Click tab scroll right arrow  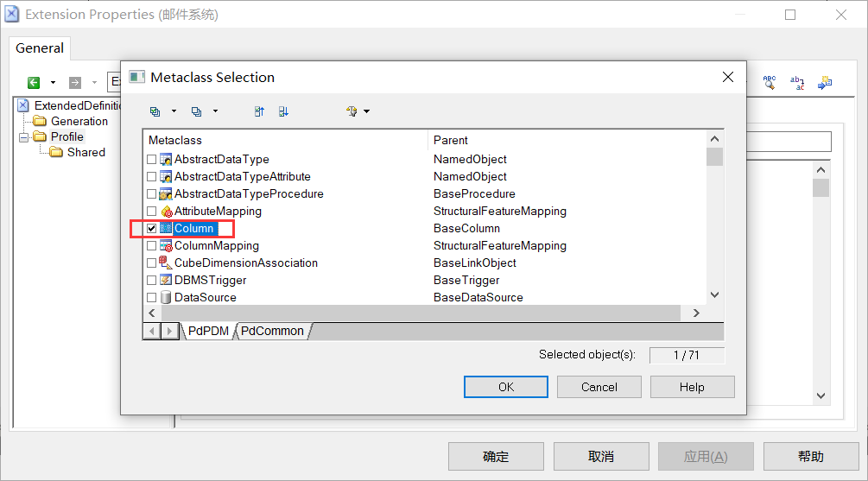pyautogui.click(x=169, y=331)
